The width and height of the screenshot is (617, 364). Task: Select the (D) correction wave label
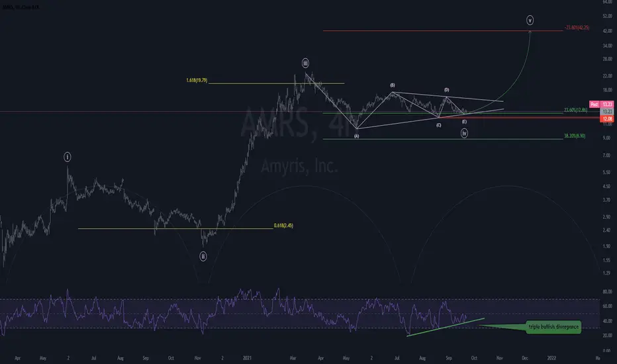[447, 90]
